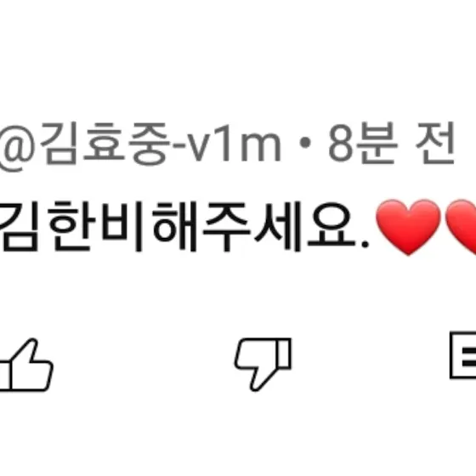Screen dimensions: 476x476
Task: Click the partially visible second heart emoji
Action: point(461,226)
